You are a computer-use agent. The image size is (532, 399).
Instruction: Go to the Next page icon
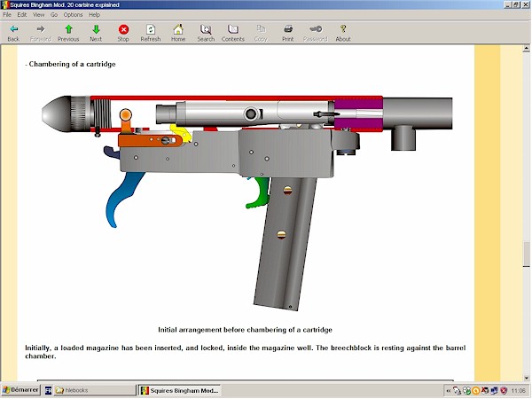(96, 29)
